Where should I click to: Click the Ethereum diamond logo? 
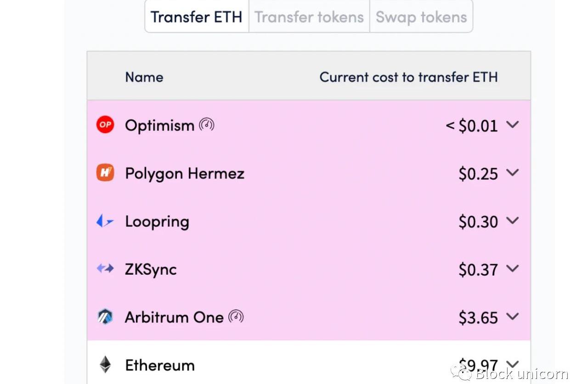[x=105, y=365]
